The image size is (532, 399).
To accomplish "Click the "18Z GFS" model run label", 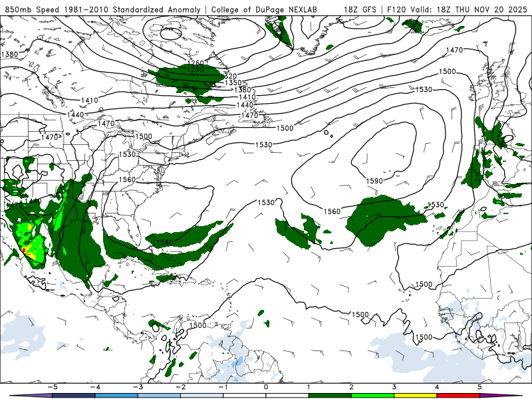I will (360, 9).
